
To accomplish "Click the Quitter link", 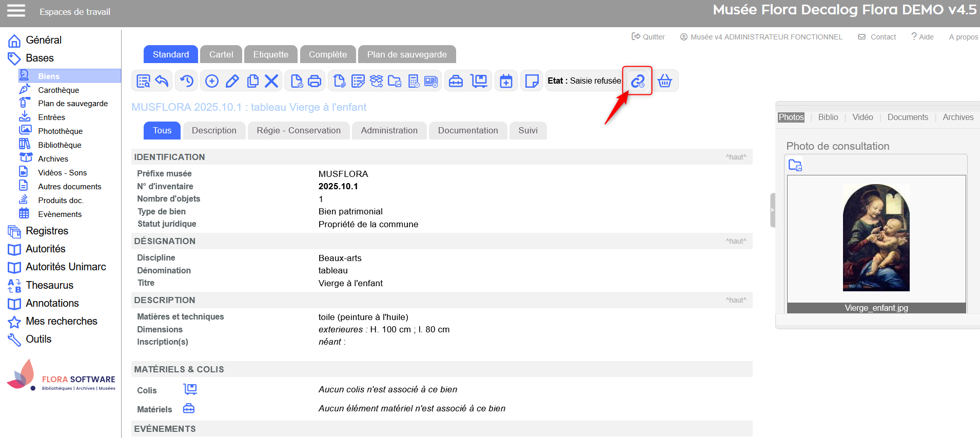I will coord(648,37).
